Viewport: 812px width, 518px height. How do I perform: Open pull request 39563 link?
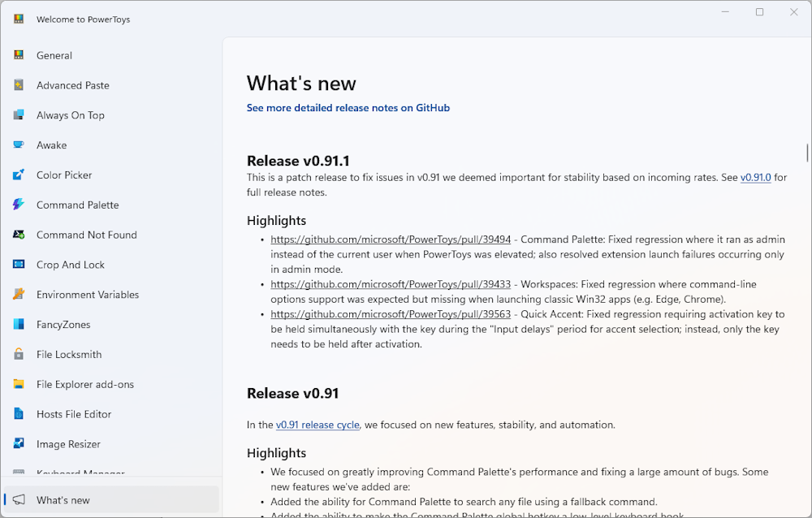click(391, 314)
